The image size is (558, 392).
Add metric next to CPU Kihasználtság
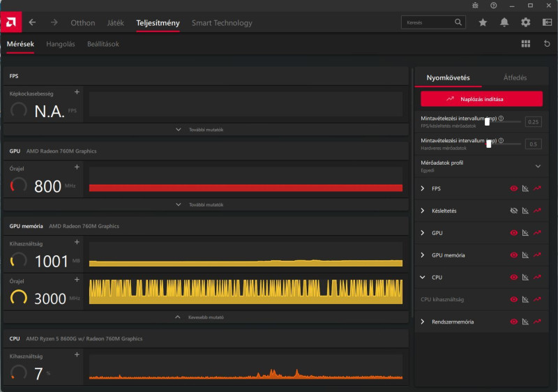point(77,354)
